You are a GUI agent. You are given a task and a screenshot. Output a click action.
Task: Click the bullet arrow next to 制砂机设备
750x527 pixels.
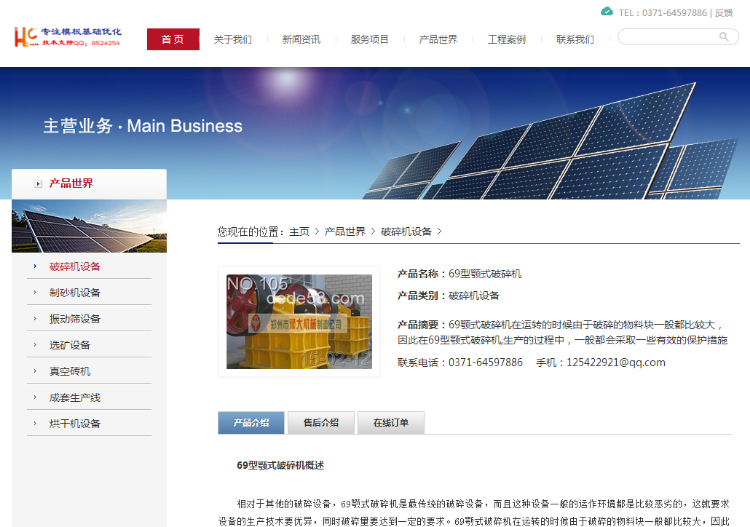tap(35, 292)
